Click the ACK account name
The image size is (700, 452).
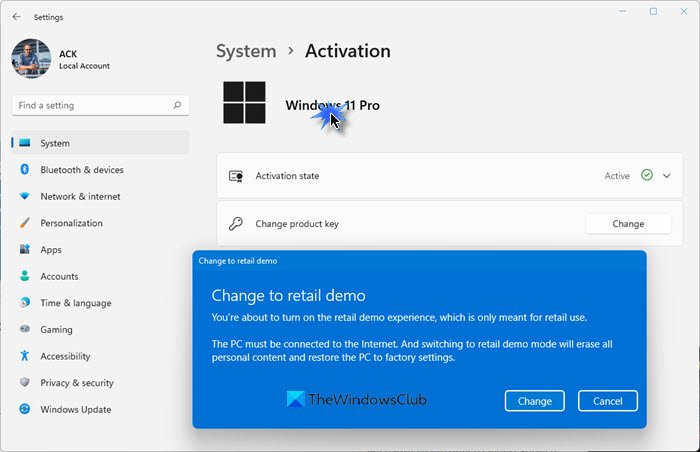(68, 54)
